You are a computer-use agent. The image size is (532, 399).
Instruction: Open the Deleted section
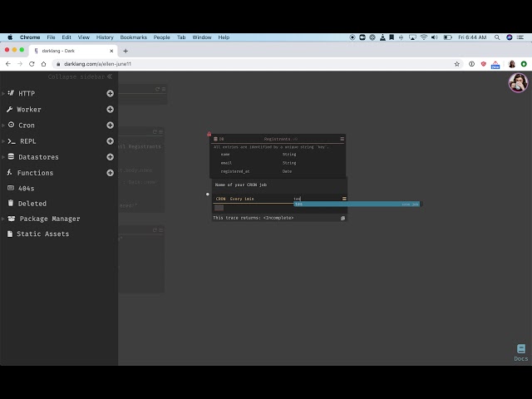click(x=32, y=204)
